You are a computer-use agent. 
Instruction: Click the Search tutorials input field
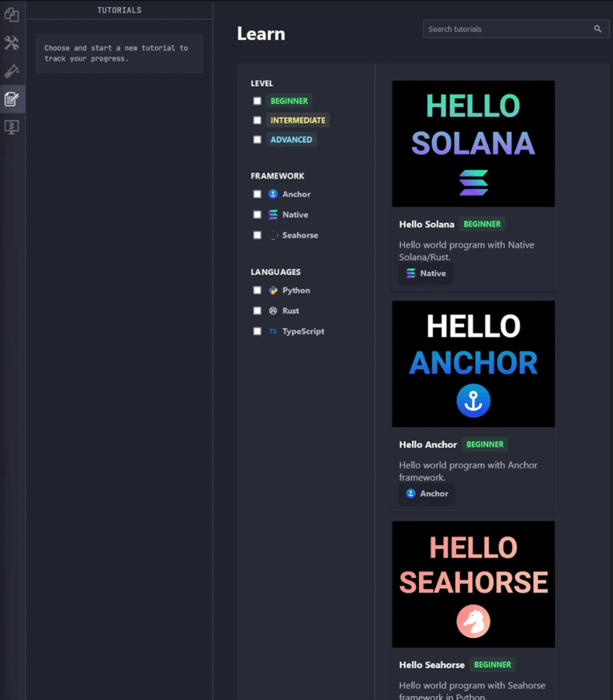tap(506, 28)
